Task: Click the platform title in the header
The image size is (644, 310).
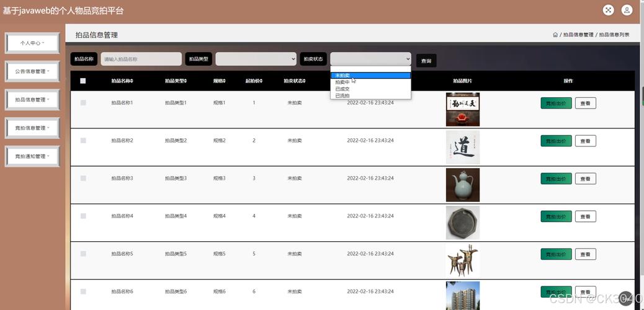Action: click(x=63, y=11)
